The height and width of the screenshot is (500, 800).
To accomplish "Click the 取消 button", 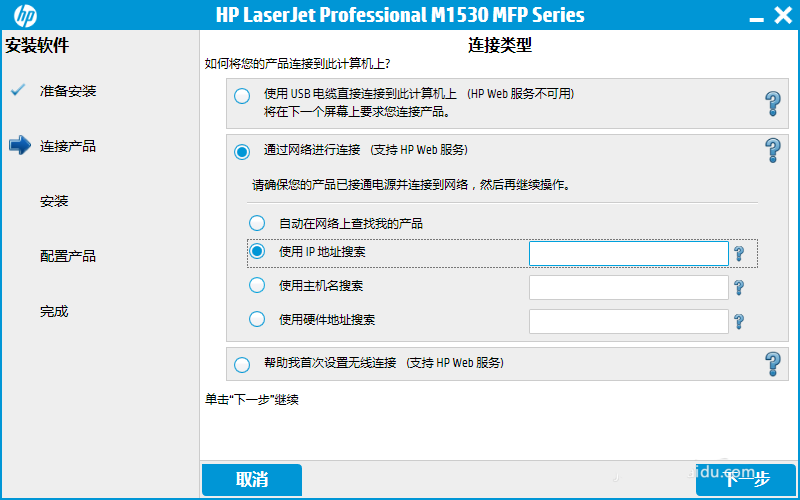I will (252, 480).
